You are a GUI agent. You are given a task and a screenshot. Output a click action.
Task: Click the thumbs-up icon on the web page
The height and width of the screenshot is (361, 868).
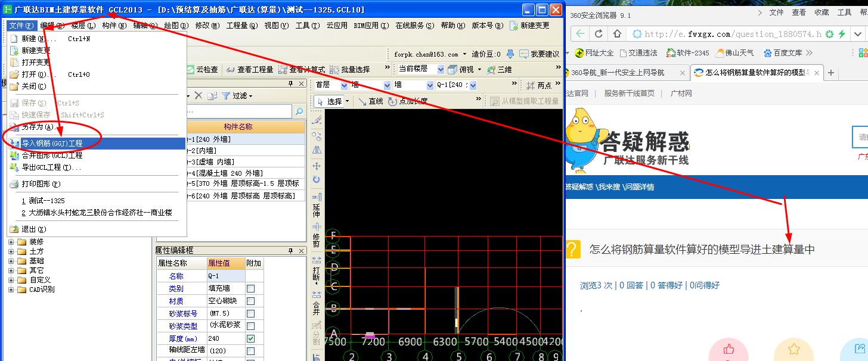tap(728, 348)
